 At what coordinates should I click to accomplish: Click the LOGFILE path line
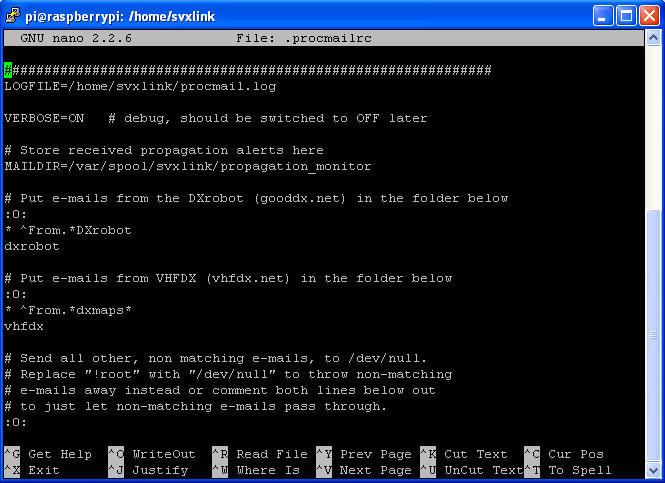140,86
